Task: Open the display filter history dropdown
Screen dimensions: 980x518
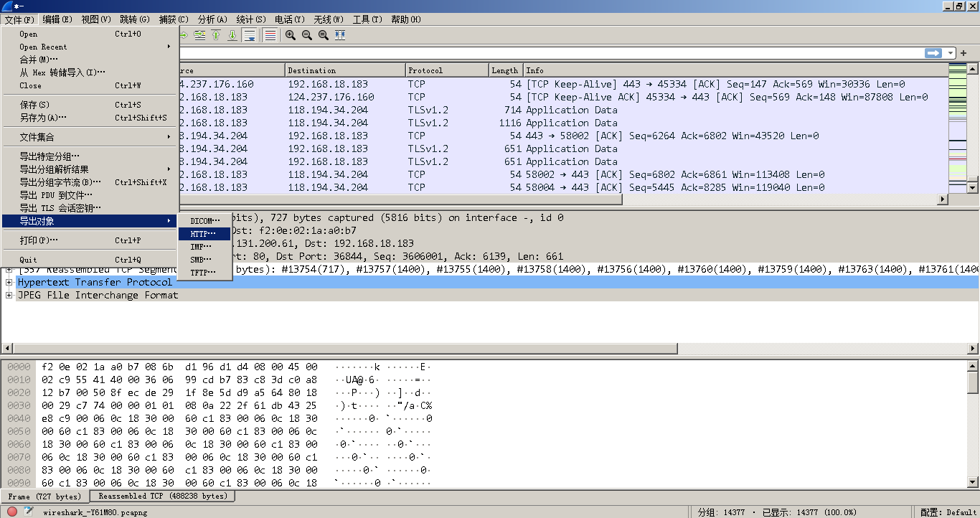Action: coord(951,53)
